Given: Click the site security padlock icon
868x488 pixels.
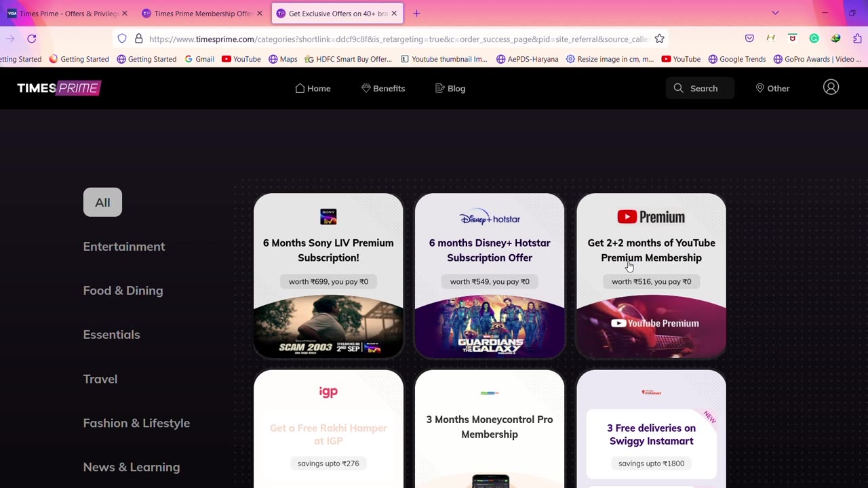Looking at the screenshot, I should (138, 39).
